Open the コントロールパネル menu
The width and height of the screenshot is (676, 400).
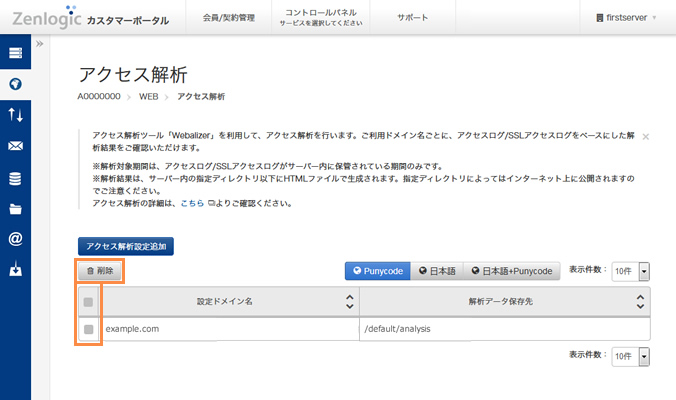(321, 18)
